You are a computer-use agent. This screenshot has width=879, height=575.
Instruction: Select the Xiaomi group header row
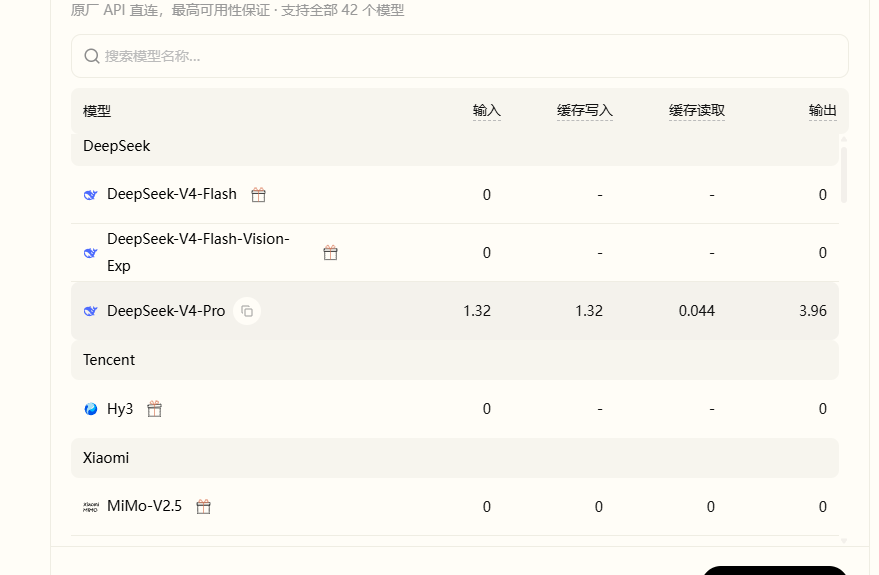[455, 458]
